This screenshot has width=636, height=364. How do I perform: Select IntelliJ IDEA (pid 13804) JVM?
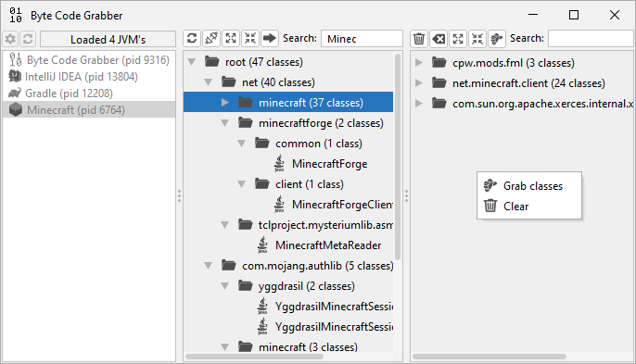89,77
